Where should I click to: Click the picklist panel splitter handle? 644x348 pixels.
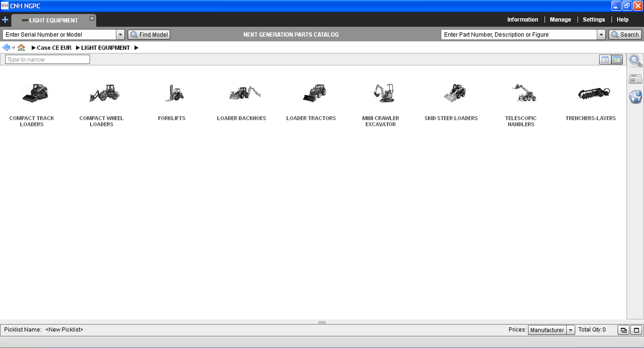click(322, 322)
